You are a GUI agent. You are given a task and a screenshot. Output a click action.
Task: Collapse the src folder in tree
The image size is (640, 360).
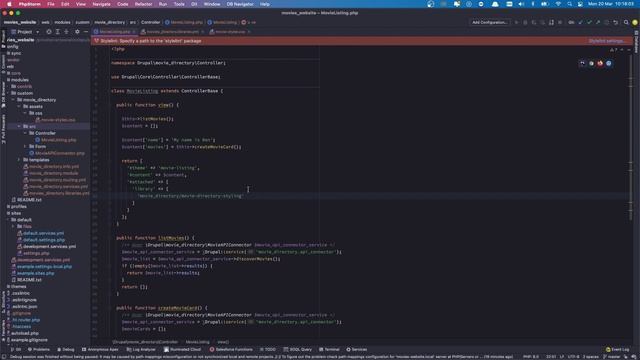[19, 127]
